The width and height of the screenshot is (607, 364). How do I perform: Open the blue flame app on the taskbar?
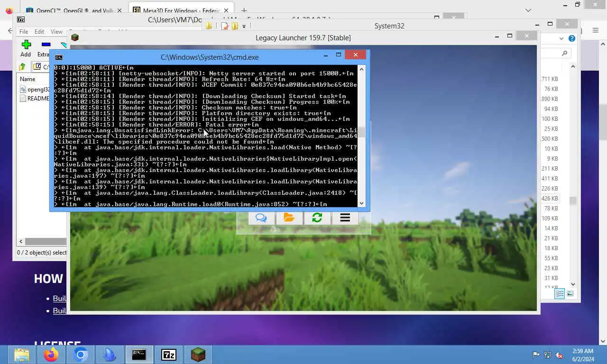(x=110, y=355)
